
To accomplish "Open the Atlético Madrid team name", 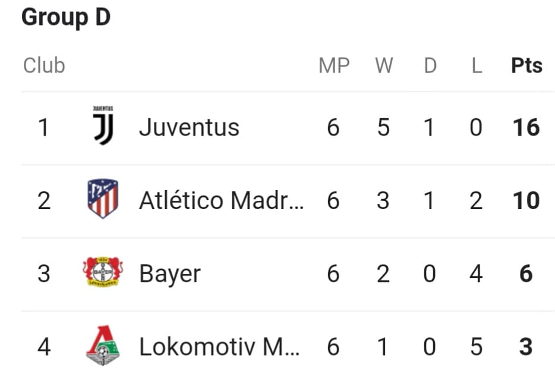I will (x=221, y=200).
